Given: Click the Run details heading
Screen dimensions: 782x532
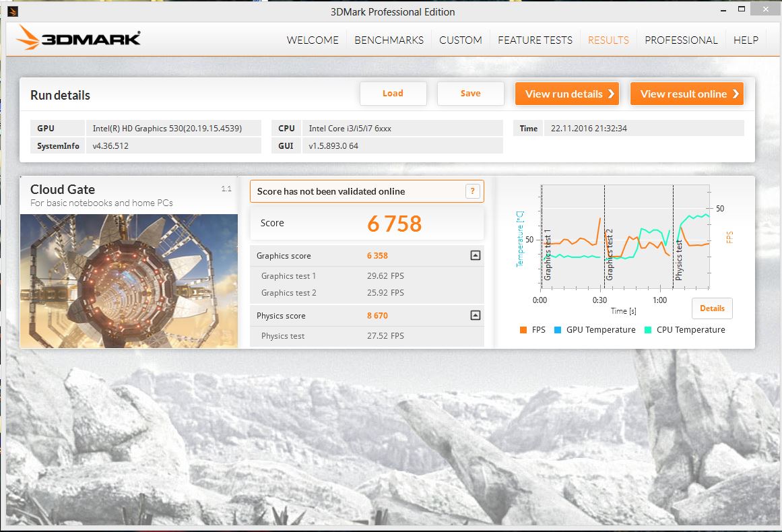Looking at the screenshot, I should coord(61,95).
